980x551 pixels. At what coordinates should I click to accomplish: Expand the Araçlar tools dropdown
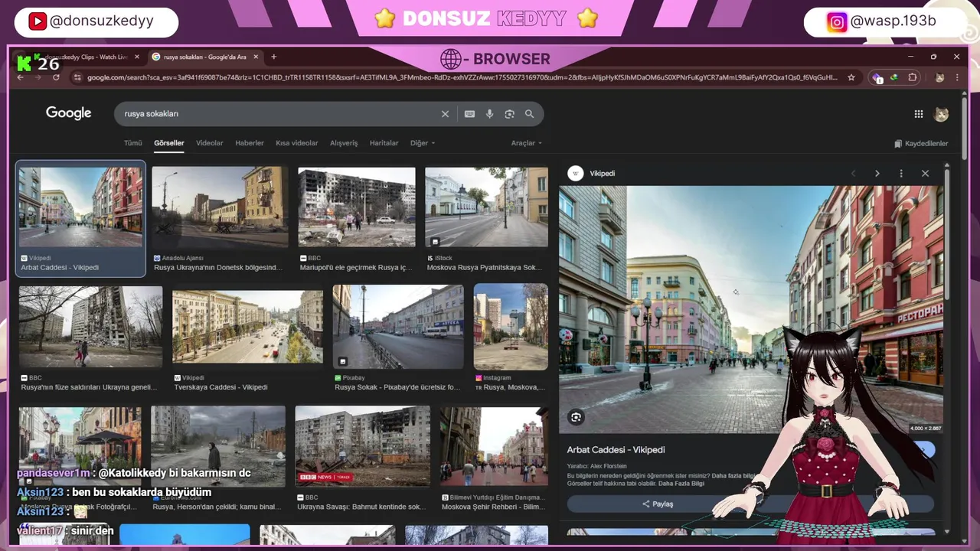pos(527,143)
